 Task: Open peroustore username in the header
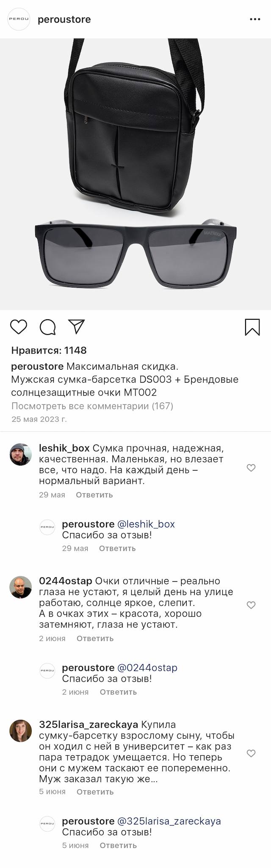[x=64, y=20]
